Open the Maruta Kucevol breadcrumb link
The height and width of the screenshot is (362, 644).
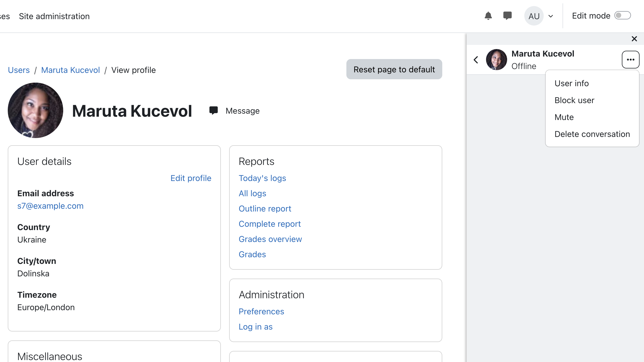click(70, 70)
